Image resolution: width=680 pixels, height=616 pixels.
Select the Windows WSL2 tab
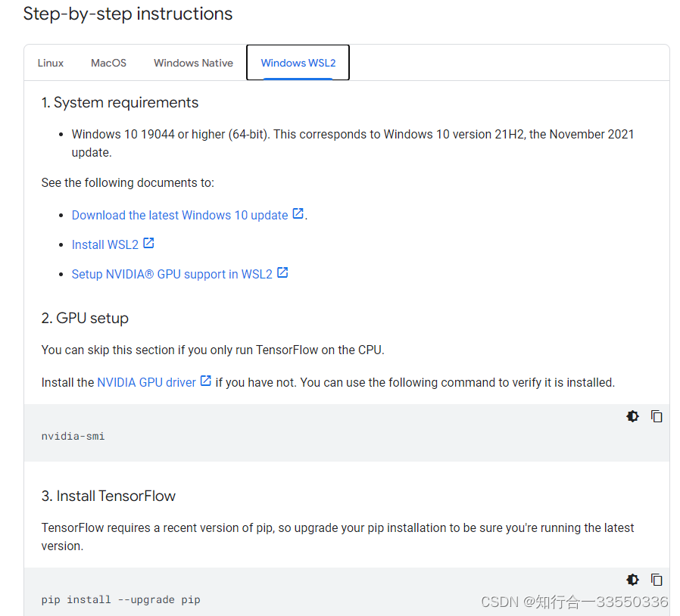point(297,63)
